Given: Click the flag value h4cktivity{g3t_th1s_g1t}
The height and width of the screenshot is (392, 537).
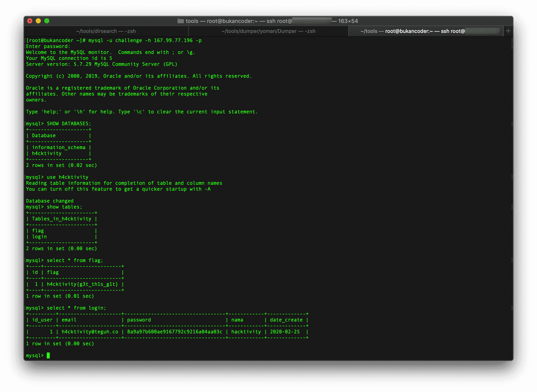Looking at the screenshot, I should point(82,284).
